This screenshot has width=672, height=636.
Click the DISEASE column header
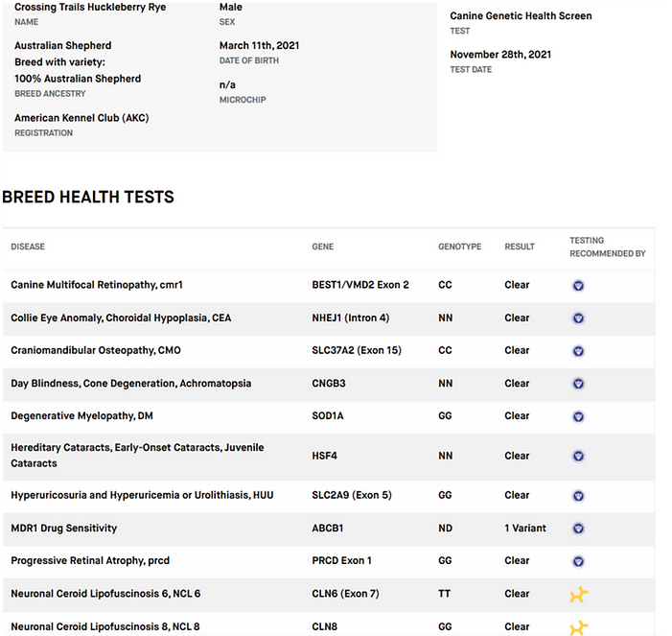click(28, 247)
